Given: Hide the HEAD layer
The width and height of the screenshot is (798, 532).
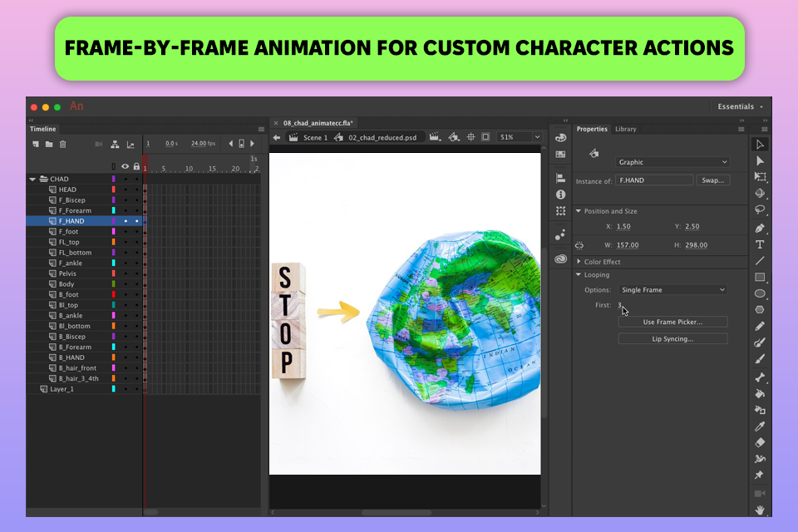Looking at the screenshot, I should [126, 190].
